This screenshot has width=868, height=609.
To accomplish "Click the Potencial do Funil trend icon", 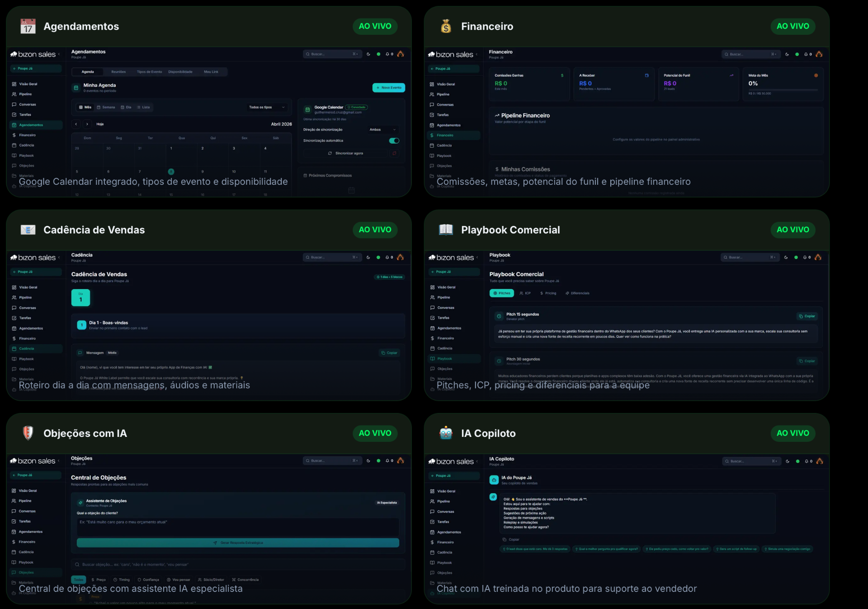I will (x=731, y=75).
